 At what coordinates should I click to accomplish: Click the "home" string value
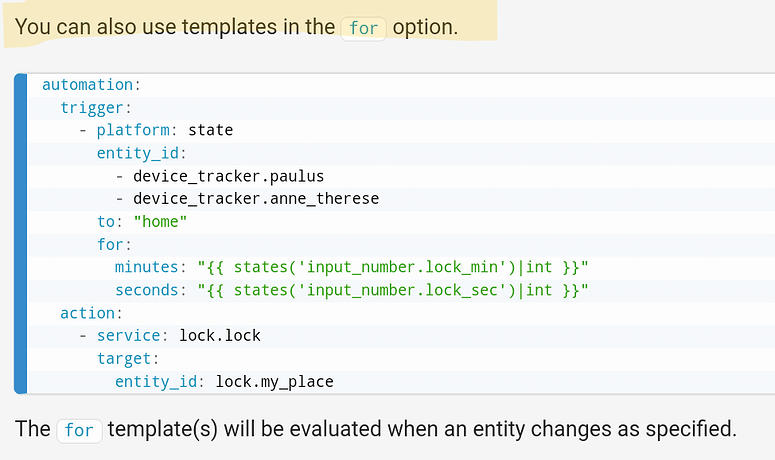160,222
